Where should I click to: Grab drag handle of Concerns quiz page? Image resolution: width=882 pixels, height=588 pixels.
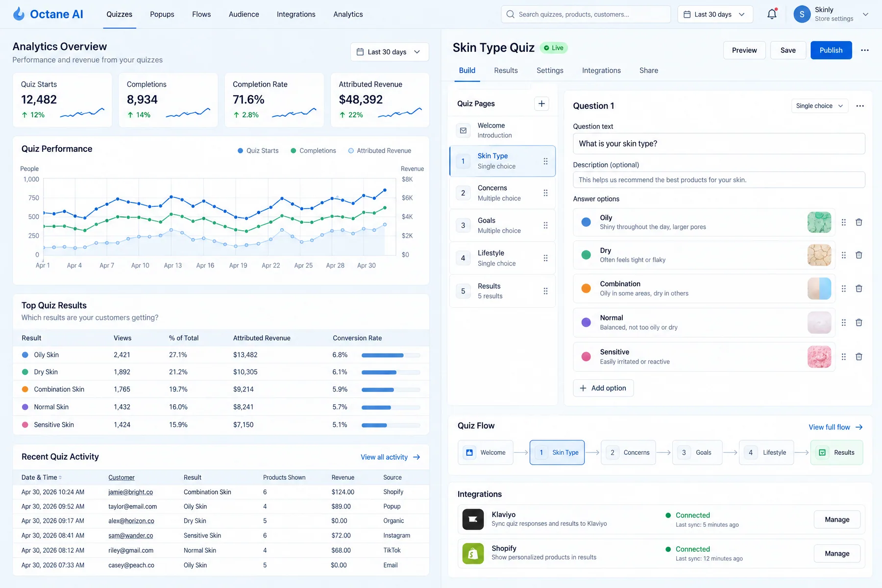(545, 193)
